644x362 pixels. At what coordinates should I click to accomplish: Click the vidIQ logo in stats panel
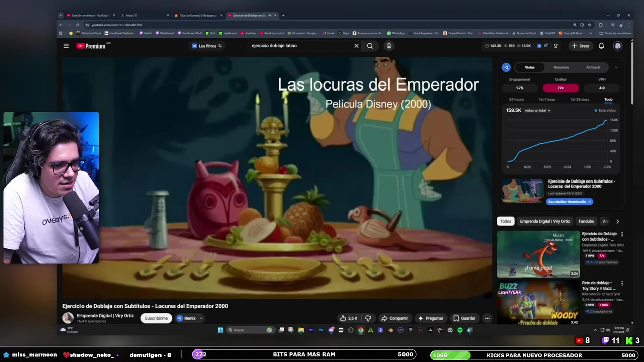[x=506, y=67]
